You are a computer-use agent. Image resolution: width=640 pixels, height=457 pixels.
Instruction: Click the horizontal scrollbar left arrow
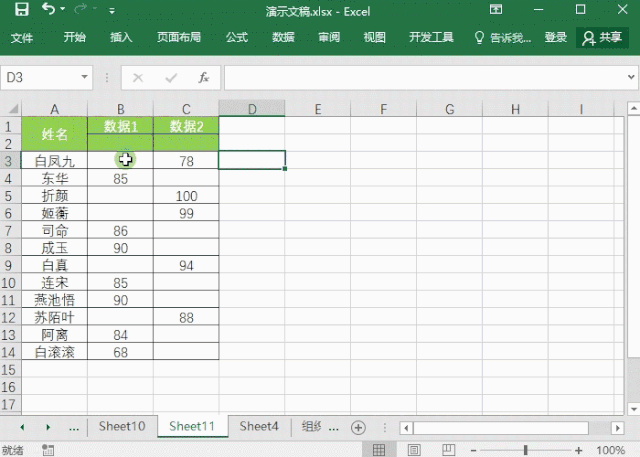[x=406, y=428]
